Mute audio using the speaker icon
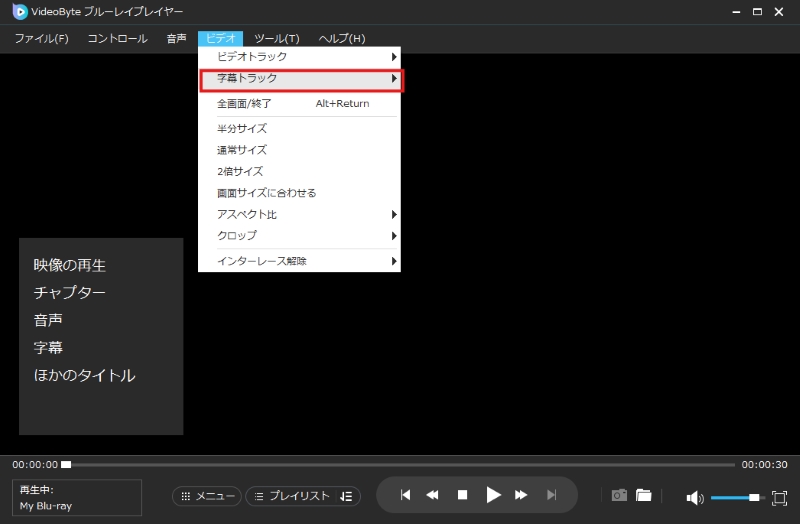This screenshot has height=524, width=800. pos(695,497)
